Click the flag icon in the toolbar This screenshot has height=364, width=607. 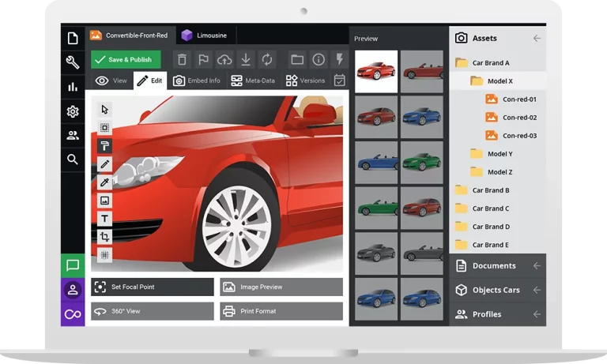pos(203,59)
